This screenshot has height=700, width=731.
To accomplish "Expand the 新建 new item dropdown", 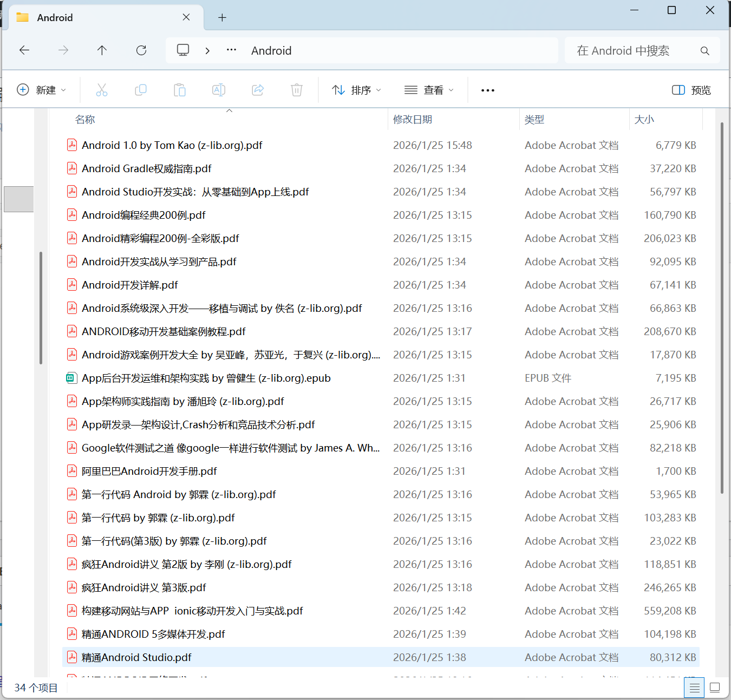I will pyautogui.click(x=42, y=90).
